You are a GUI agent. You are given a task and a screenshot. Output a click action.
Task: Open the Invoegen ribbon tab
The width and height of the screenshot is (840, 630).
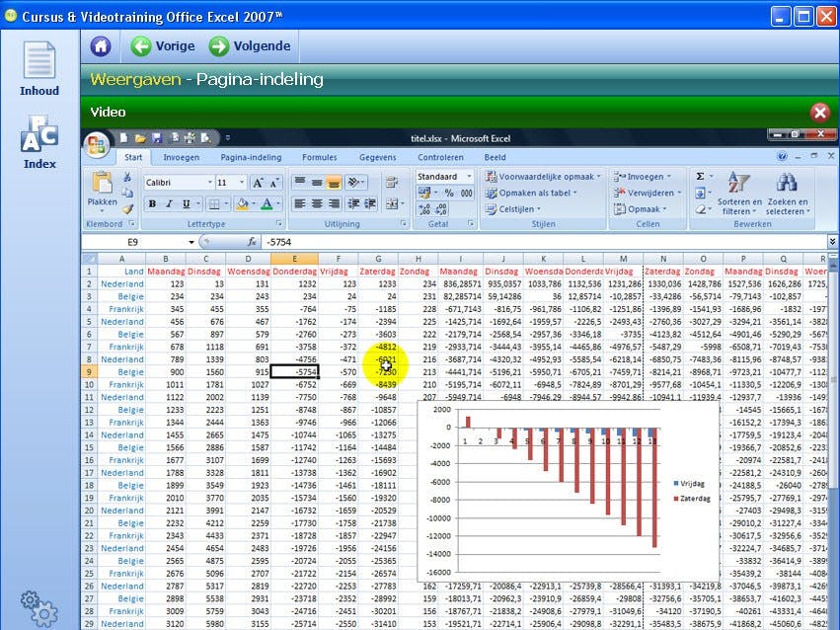[181, 158]
